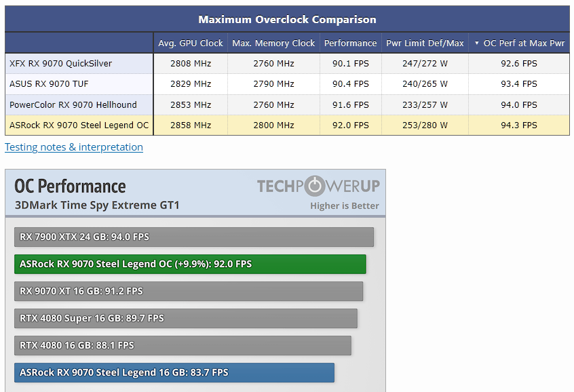Screen dimensions: 574x392
Task: Click the RX 9070 XT 16 GB chart bar
Action: (189, 291)
